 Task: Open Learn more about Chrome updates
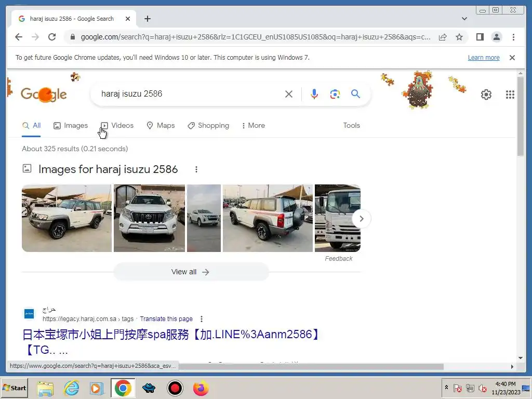484,58
